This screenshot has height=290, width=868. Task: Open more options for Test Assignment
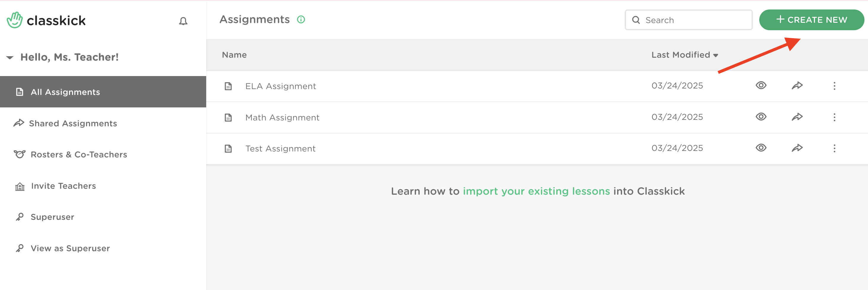834,148
